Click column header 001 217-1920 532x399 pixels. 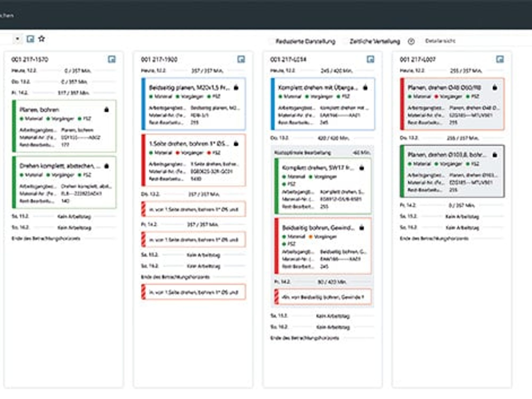(x=159, y=59)
